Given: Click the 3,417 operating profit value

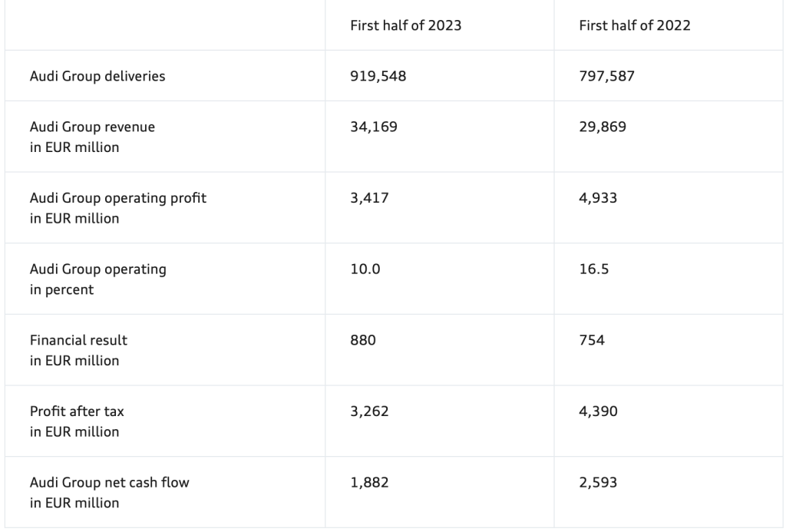Looking at the screenshot, I should [x=369, y=198].
